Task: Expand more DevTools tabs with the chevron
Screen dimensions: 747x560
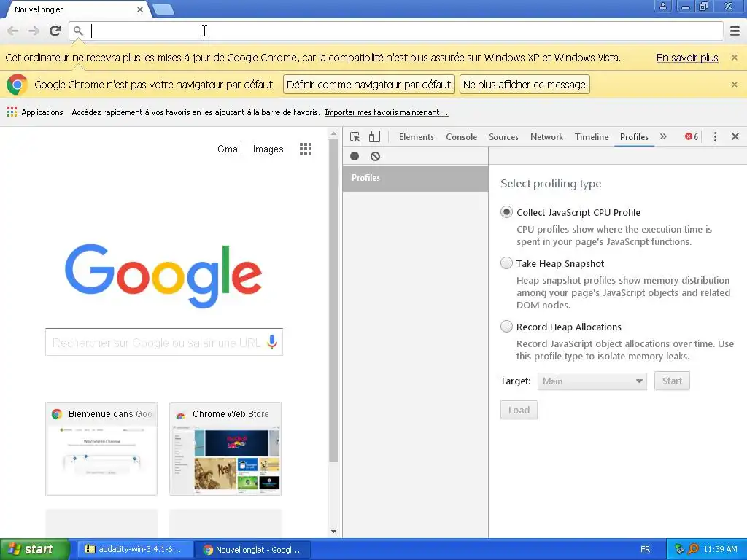Action: pyautogui.click(x=663, y=136)
